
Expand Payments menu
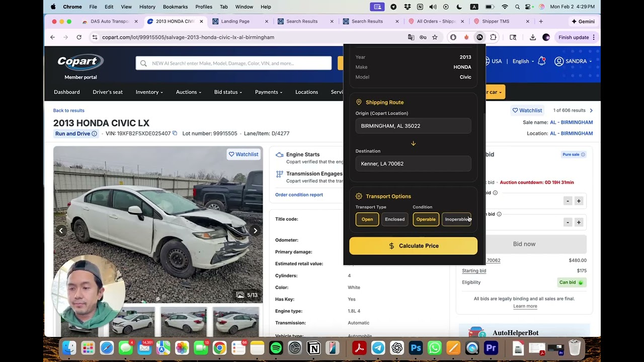click(x=269, y=92)
